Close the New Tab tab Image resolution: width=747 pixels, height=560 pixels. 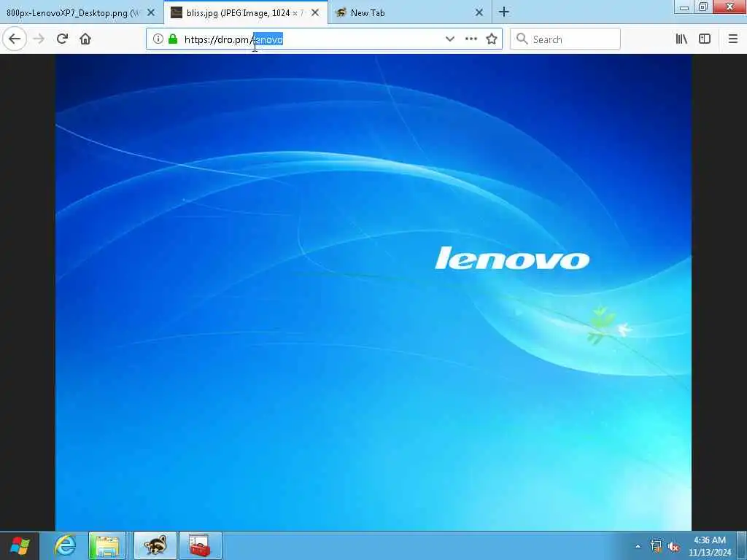479,13
